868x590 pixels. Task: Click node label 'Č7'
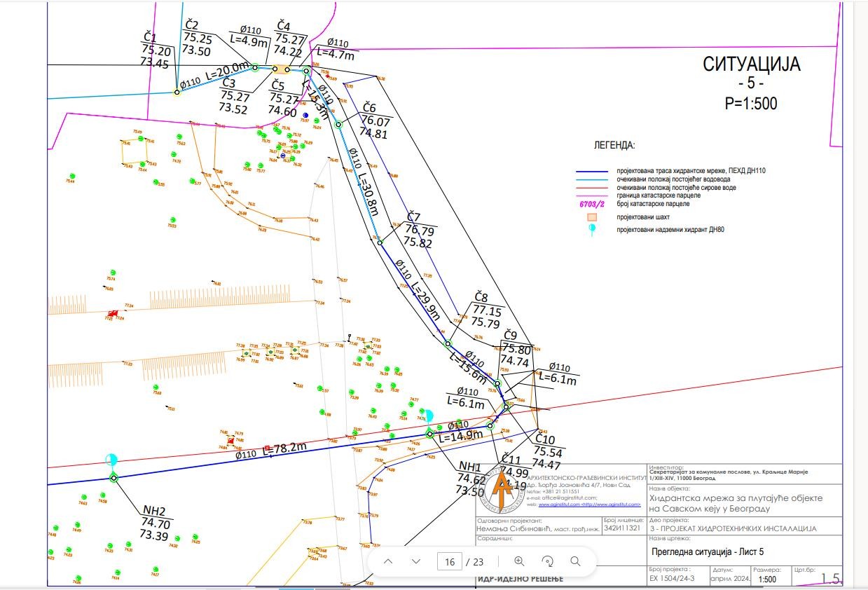(413, 217)
